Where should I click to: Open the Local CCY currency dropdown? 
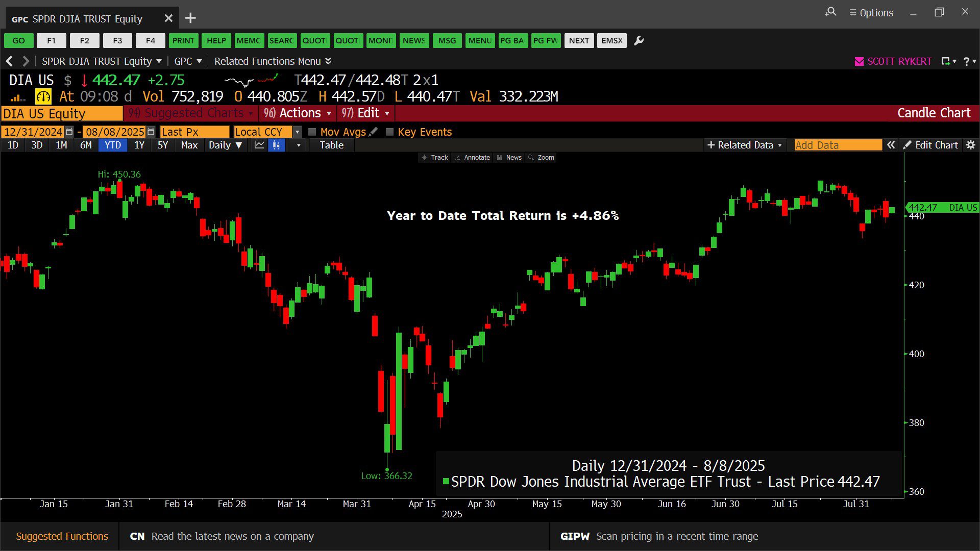[297, 132]
